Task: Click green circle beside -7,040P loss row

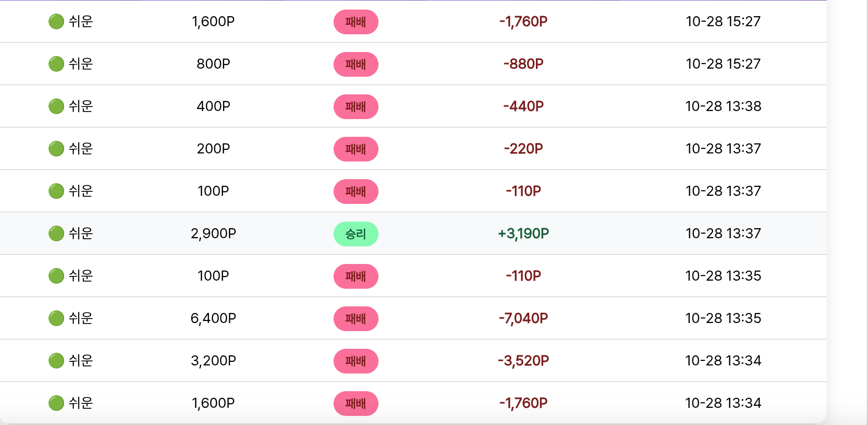Action: coord(56,318)
